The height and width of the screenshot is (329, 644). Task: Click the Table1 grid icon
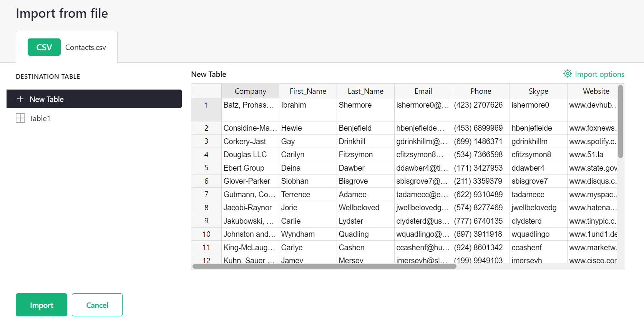(x=20, y=118)
